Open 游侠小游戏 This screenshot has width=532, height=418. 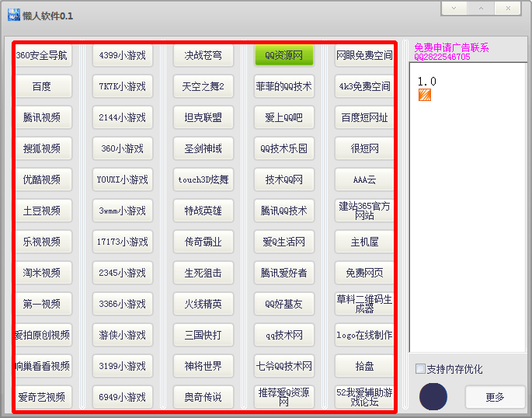pos(123,335)
